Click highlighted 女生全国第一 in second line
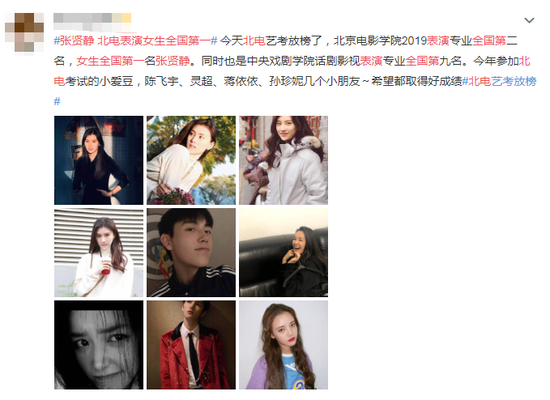 point(110,61)
